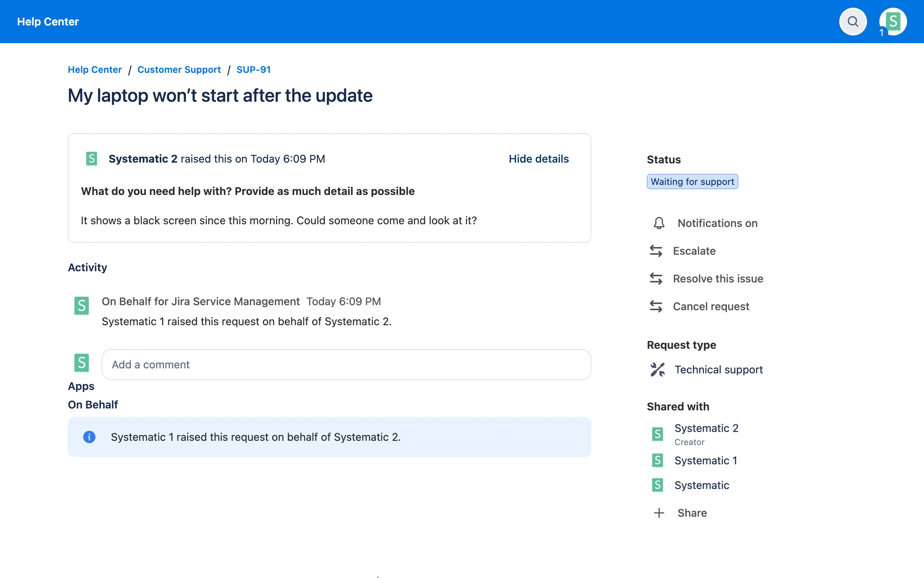Click the Cancel request arrows icon
Image resolution: width=924 pixels, height=578 pixels.
pos(656,306)
